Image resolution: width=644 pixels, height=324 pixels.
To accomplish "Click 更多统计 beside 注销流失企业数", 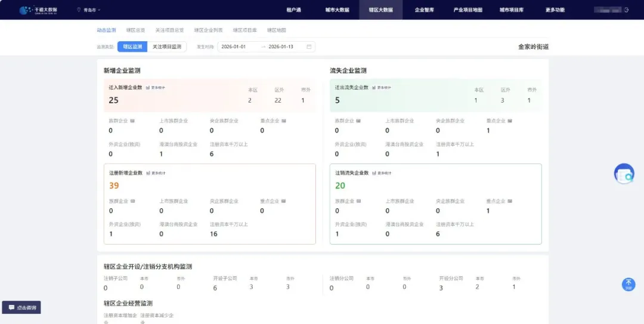I will point(382,173).
